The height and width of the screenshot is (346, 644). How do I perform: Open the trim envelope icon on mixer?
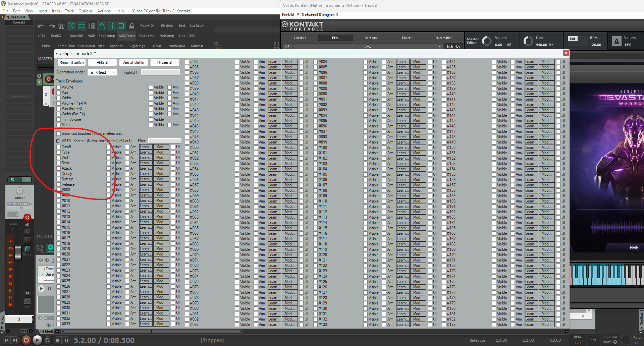click(27, 301)
